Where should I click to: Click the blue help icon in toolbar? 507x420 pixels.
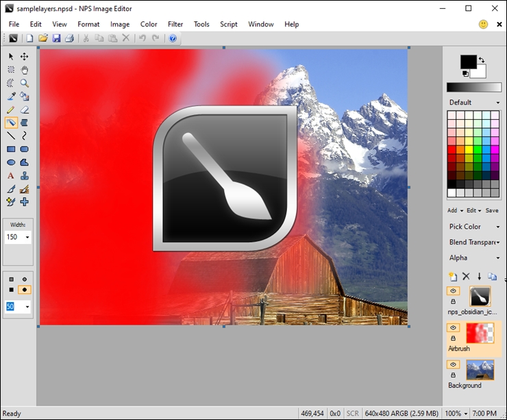pos(173,38)
